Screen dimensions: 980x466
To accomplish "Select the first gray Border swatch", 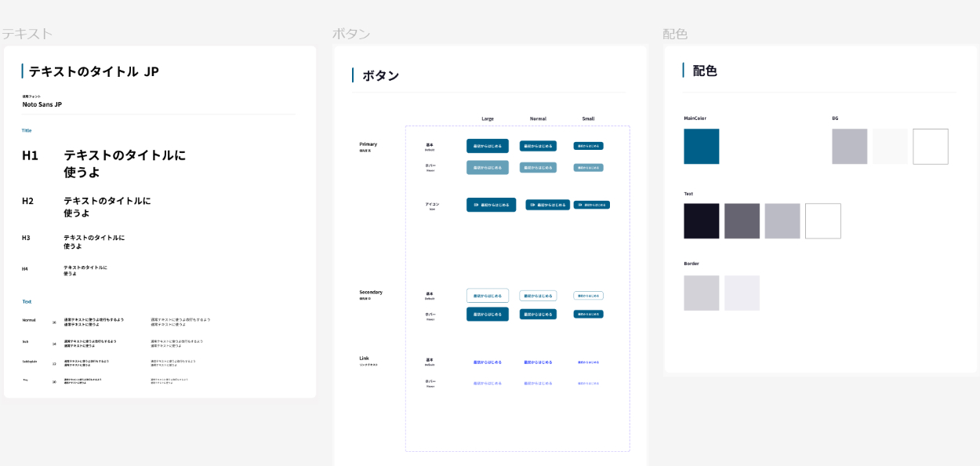I will point(701,293).
